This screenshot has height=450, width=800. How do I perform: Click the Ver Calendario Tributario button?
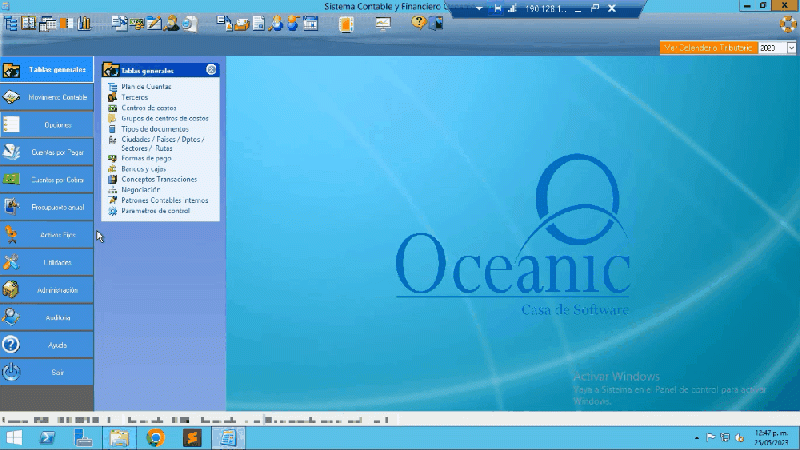708,47
